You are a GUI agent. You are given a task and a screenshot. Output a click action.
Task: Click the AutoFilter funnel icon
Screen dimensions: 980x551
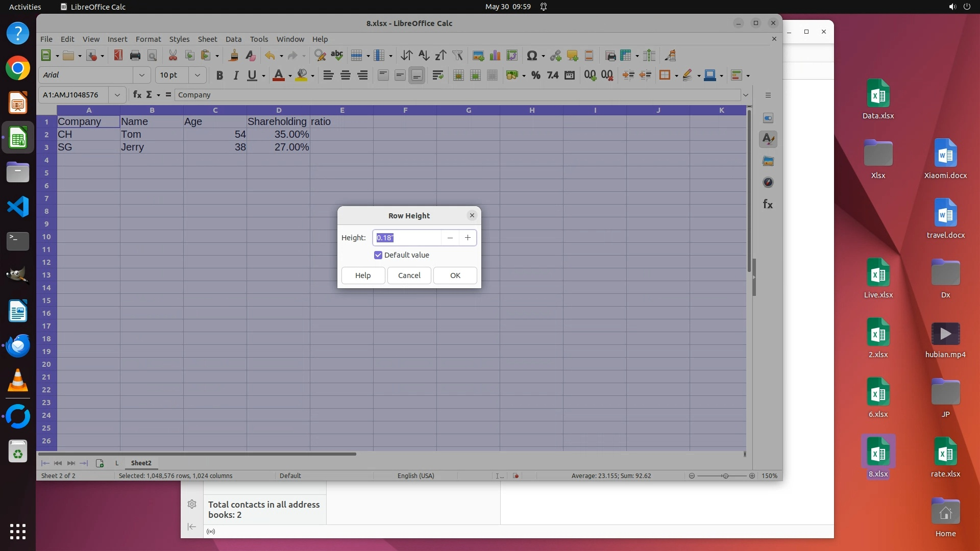tap(457, 56)
